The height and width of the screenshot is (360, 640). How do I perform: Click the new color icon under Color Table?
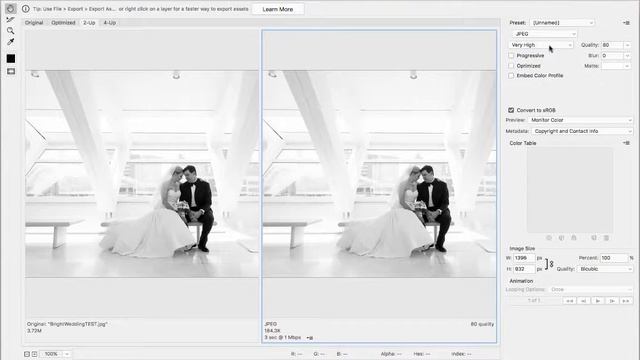[594, 238]
